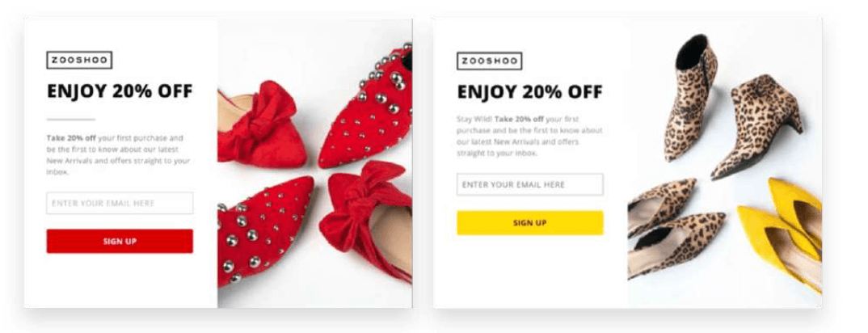Click the red SIGN UP button

pyautogui.click(x=120, y=241)
